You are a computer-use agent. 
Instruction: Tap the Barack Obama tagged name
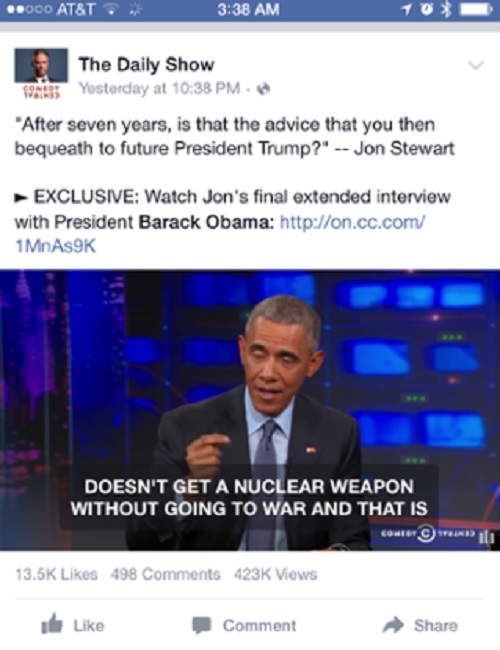tap(206, 223)
